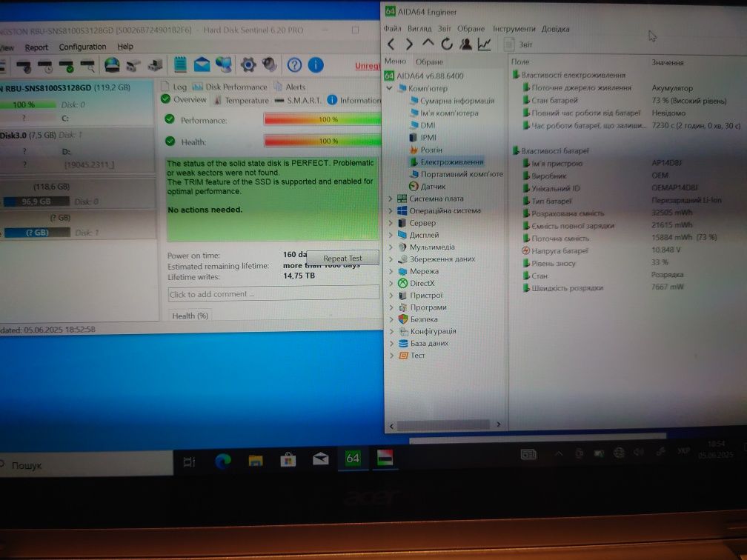
Task: Click the globe disk icon in Sentinel toolbar
Action: click(x=112, y=64)
